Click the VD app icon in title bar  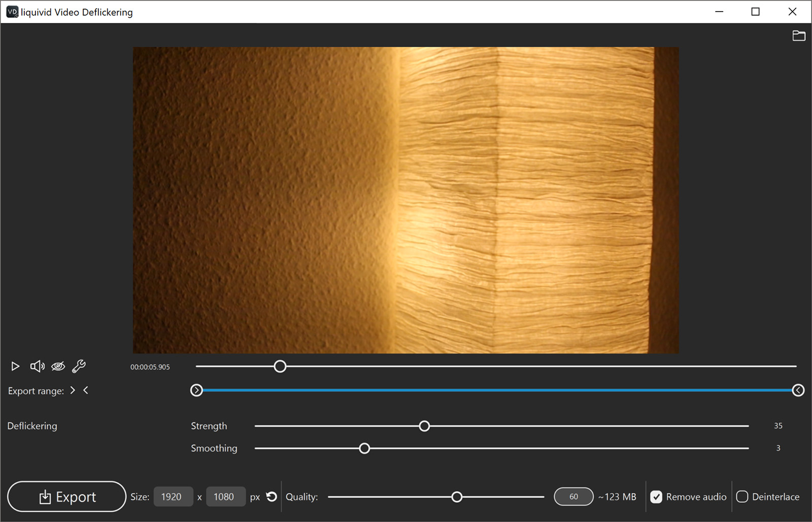12,11
